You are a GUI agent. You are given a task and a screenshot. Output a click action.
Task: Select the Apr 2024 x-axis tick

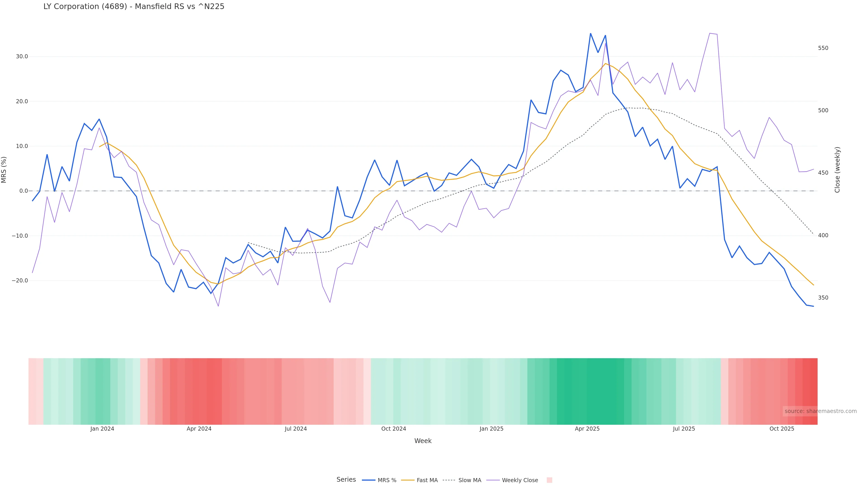click(199, 429)
